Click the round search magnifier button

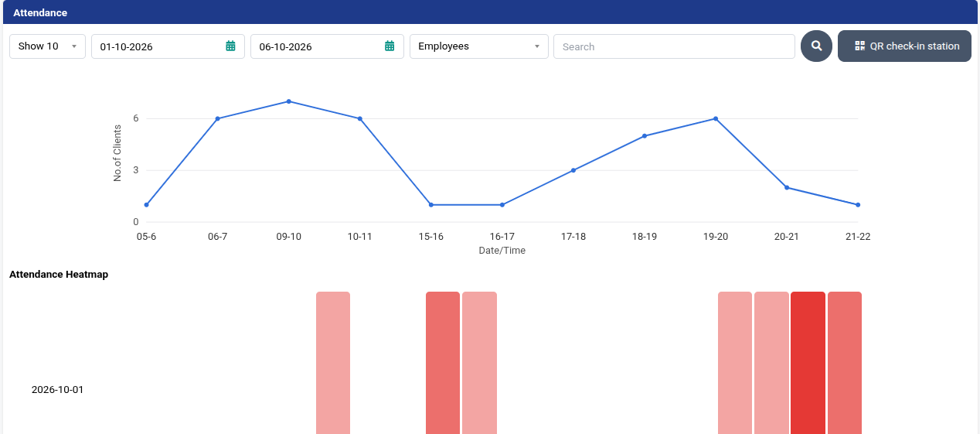816,46
